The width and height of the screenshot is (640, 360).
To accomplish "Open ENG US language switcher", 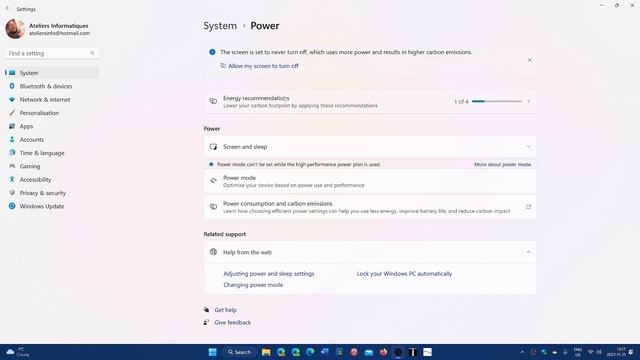I will coord(578,352).
